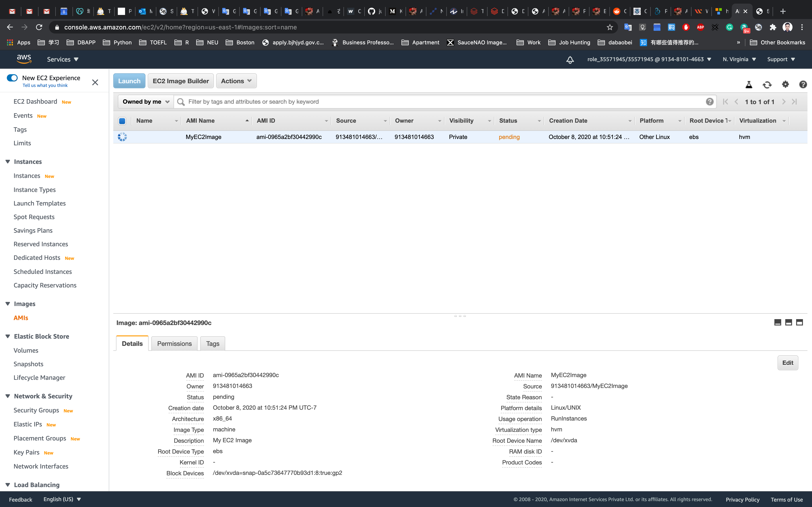Toggle the select-all checkbox in table header
812x507 pixels.
coord(122,121)
